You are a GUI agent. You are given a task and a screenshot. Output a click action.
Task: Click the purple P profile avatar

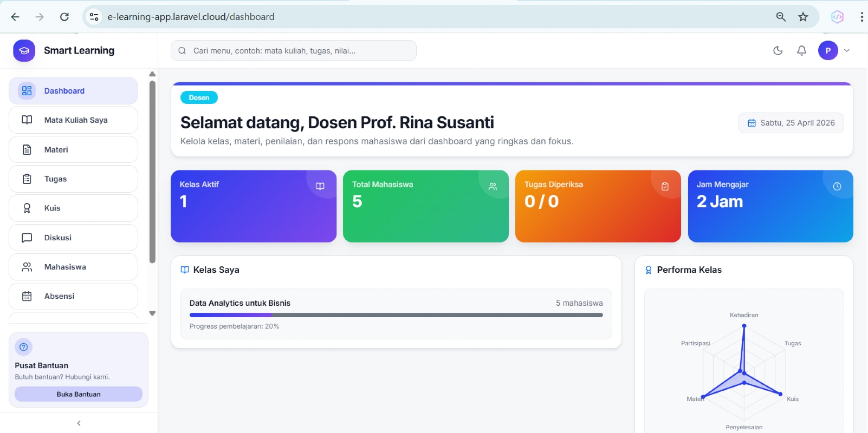pos(828,50)
